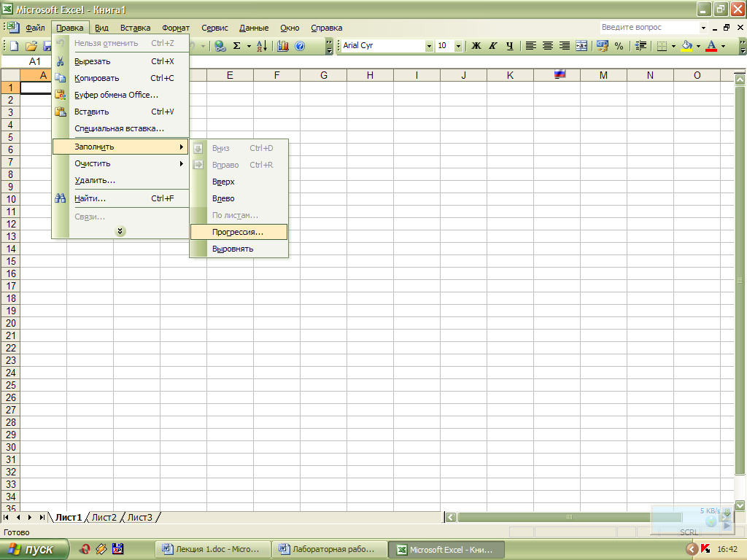Open the Сервис menu
This screenshot has width=747, height=560.
[x=214, y=28]
